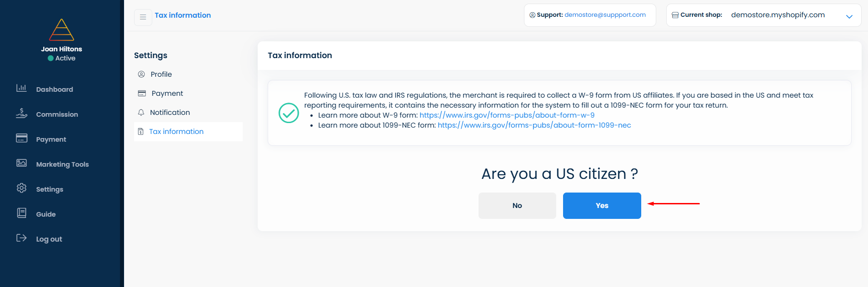Expand the Current shop dropdown chevron
This screenshot has width=868, height=287.
(849, 16)
